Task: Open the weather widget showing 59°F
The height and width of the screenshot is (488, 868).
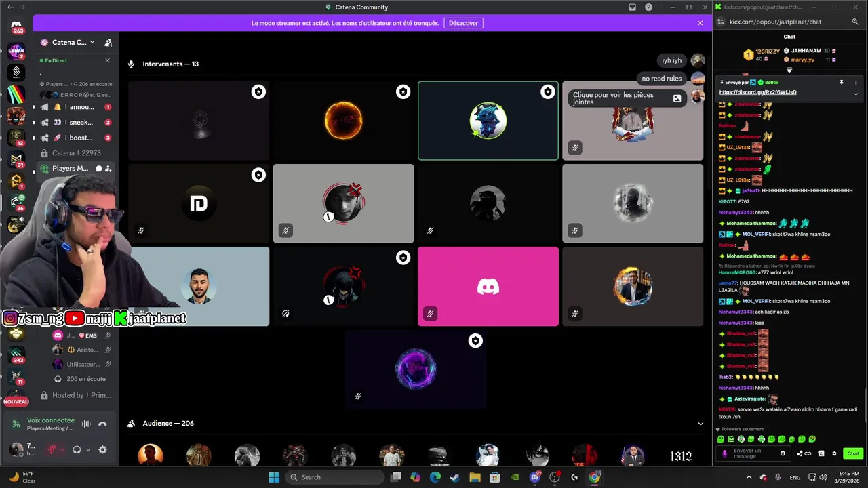Action: 20,477
